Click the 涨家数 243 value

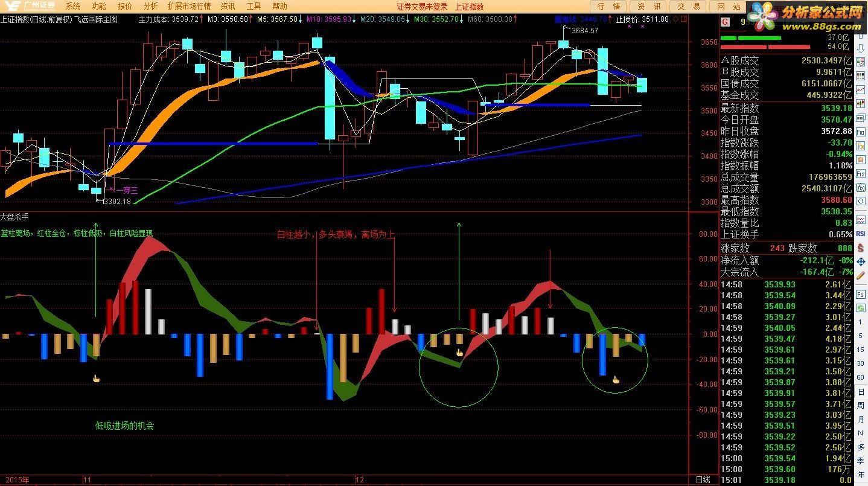pos(777,248)
